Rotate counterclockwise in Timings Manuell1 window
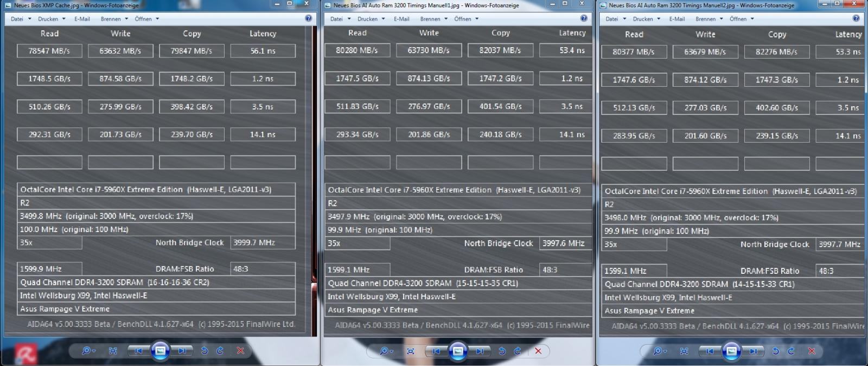The width and height of the screenshot is (868, 366). pyautogui.click(x=502, y=351)
